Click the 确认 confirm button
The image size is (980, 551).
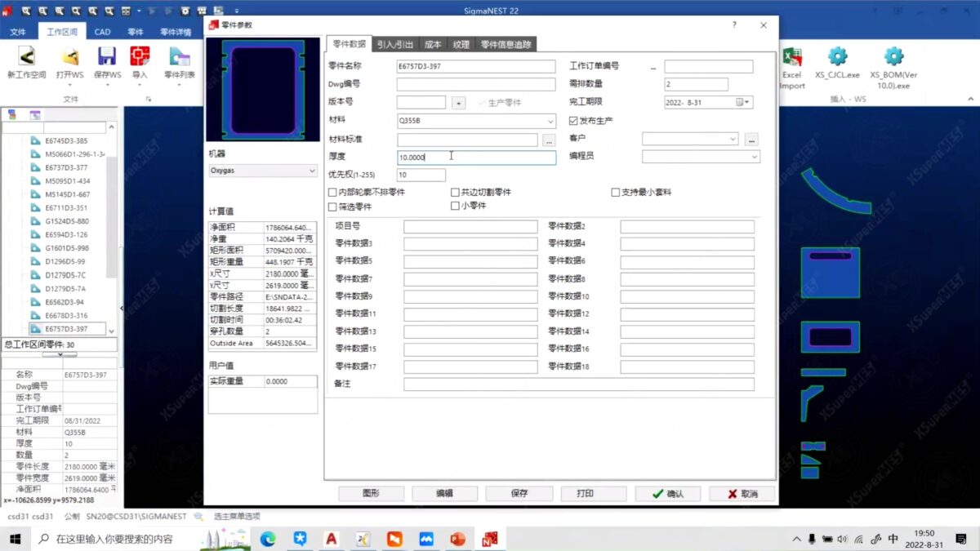click(x=667, y=494)
